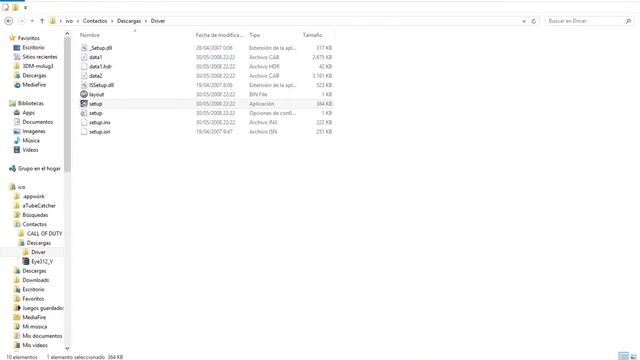The height and width of the screenshot is (360, 640).
Task: Open Favoritos star group in sidebar
Action: 25,38
